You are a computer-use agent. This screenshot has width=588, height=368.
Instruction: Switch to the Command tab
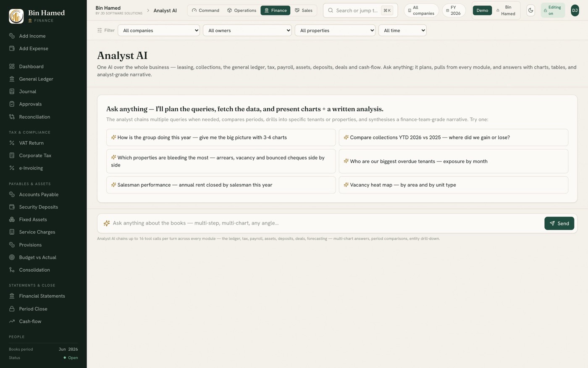[205, 11]
